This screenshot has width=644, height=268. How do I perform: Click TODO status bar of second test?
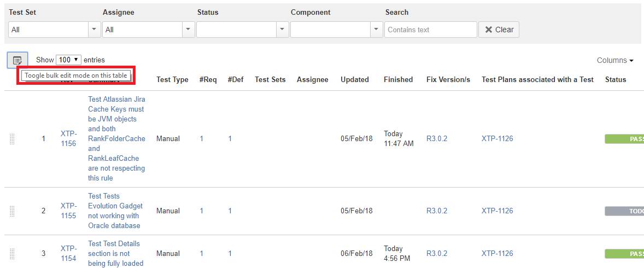pos(624,211)
